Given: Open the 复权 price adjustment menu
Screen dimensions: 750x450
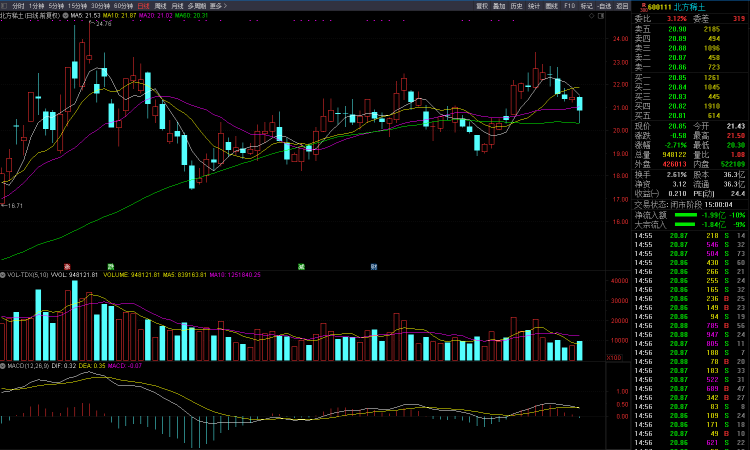Looking at the screenshot, I should (x=482, y=5).
